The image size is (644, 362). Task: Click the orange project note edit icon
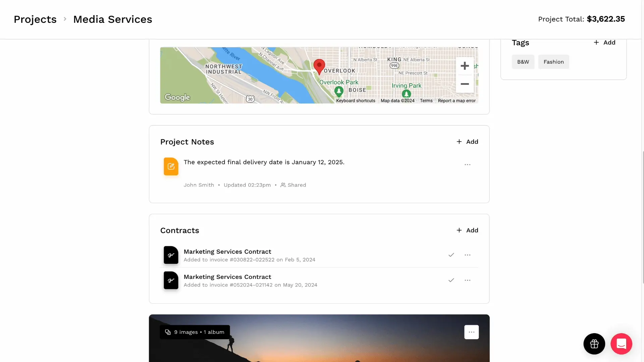171,166
